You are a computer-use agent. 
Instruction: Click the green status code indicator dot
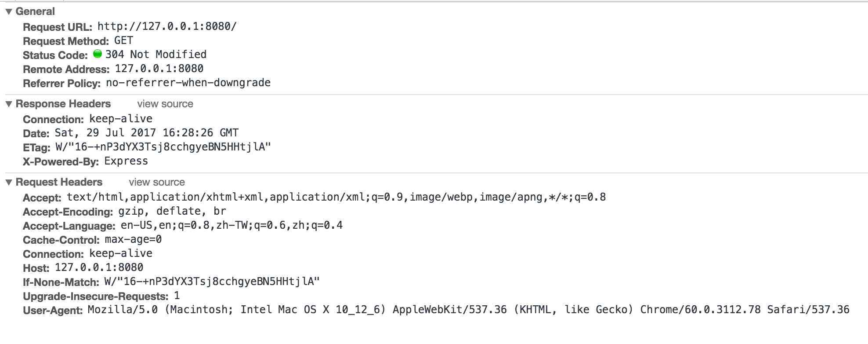click(x=98, y=54)
